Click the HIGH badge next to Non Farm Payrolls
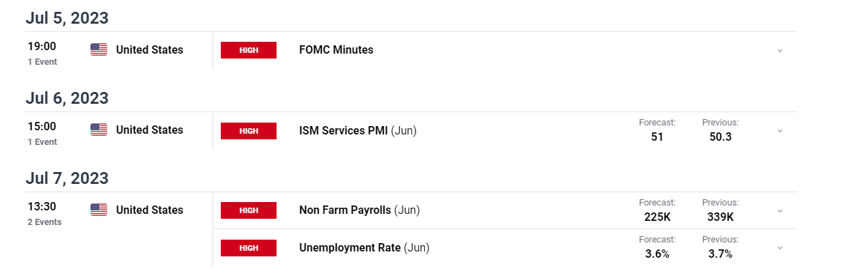 pos(249,210)
